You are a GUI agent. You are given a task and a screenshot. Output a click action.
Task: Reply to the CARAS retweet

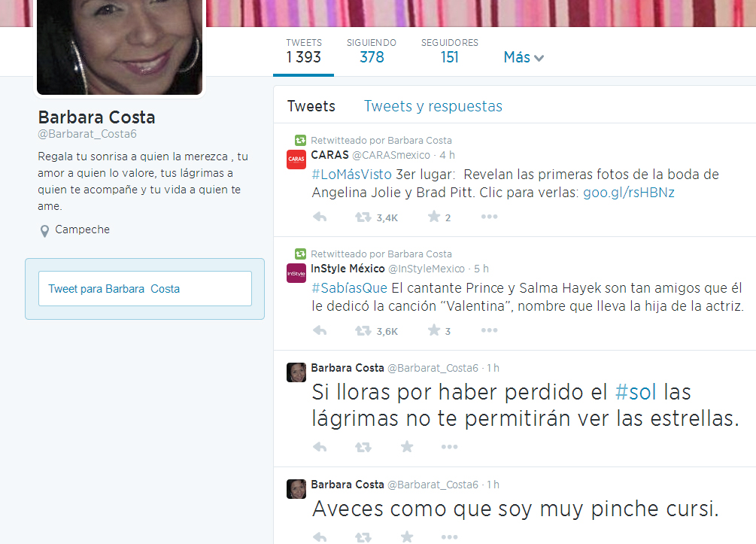click(319, 217)
